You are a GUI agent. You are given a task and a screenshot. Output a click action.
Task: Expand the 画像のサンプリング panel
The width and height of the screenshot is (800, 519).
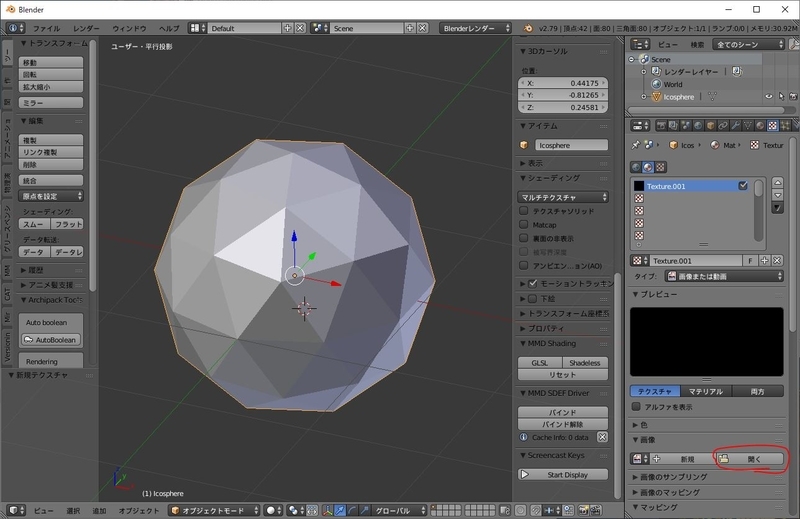[672, 477]
